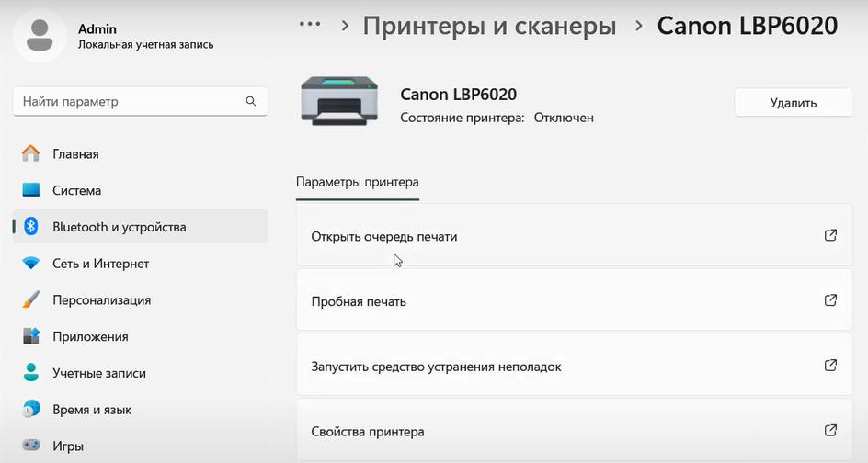Screen dimensions: 868x463
Task: Open Главная in sidebar
Action: (140, 153)
